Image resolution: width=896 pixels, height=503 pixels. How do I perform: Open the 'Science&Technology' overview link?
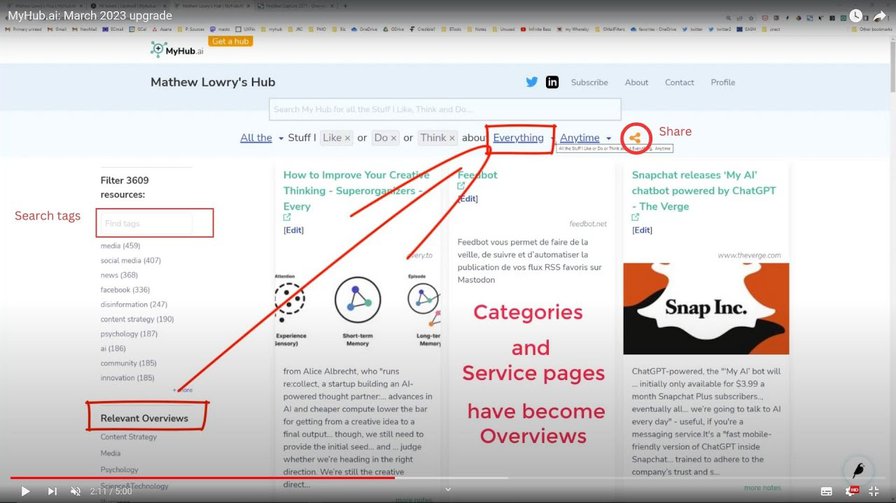(134, 486)
